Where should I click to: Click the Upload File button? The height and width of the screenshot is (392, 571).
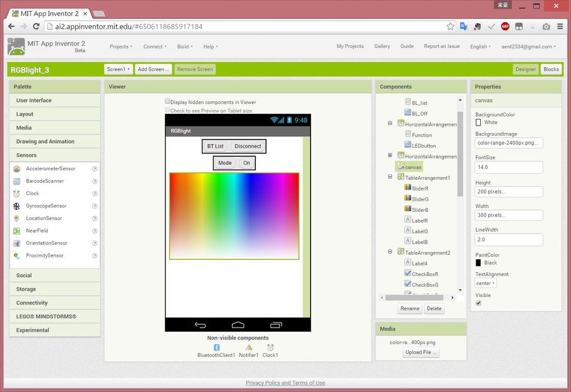pyautogui.click(x=420, y=352)
